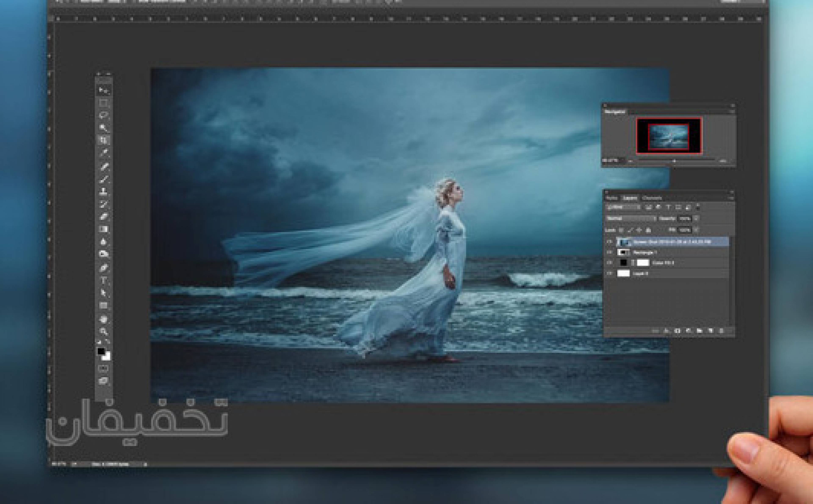813x504 pixels.
Task: Filter layers by pixel layer icon
Action: click(x=648, y=207)
